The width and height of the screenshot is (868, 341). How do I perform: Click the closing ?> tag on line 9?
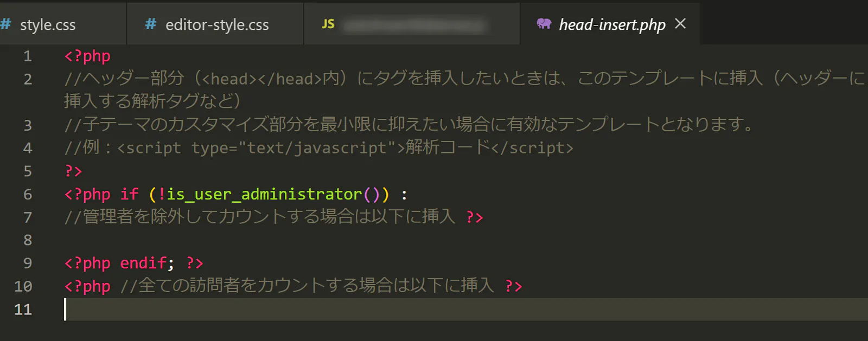pyautogui.click(x=195, y=263)
